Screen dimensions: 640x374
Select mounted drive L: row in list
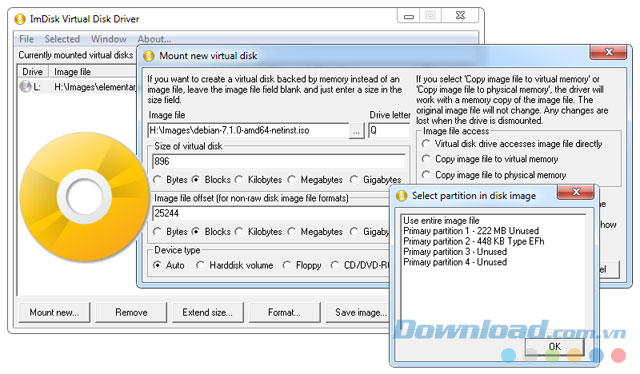click(x=78, y=87)
